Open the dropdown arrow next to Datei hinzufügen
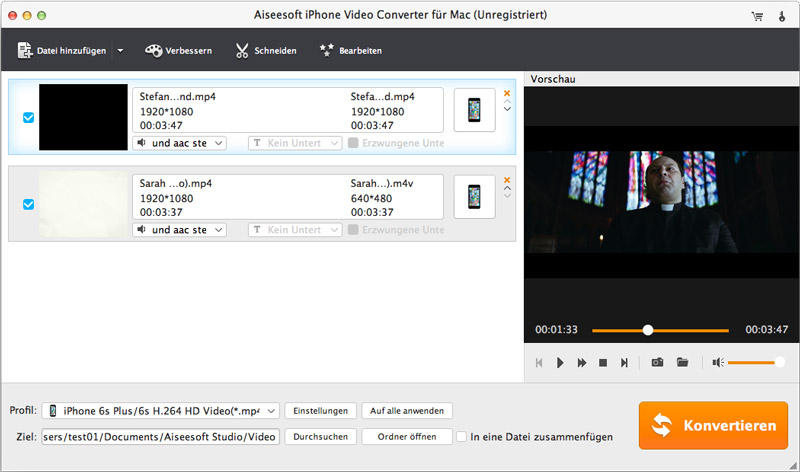Image resolution: width=800 pixels, height=472 pixels. point(120,51)
